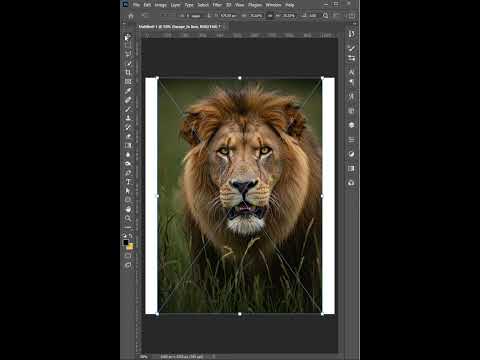
Task: Open the Select menu
Action: (x=203, y=5)
